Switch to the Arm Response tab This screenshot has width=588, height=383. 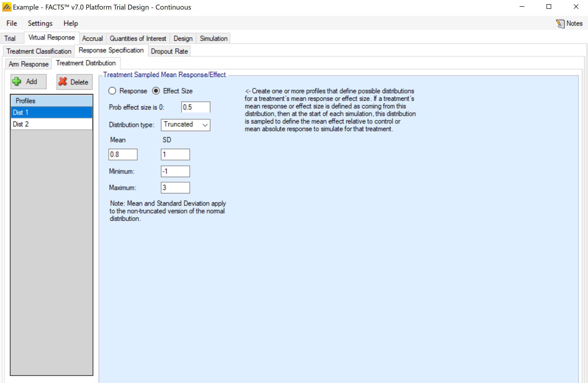[28, 64]
